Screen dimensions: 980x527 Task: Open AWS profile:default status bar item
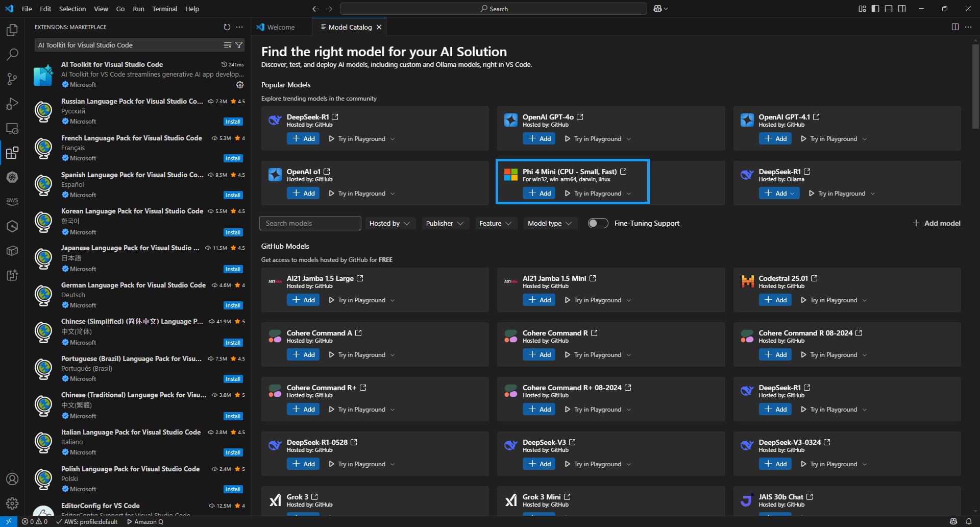tap(87, 521)
